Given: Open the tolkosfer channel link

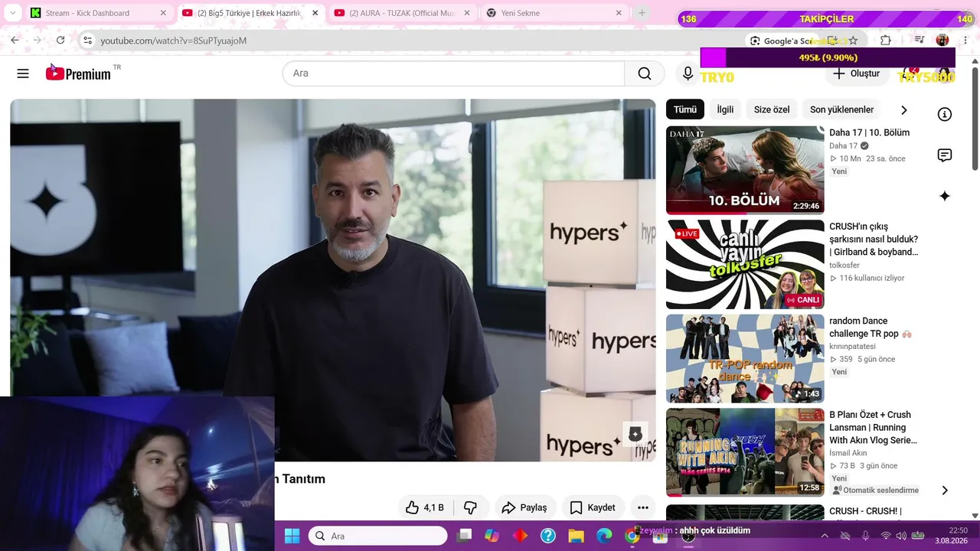Looking at the screenshot, I should pyautogui.click(x=844, y=266).
